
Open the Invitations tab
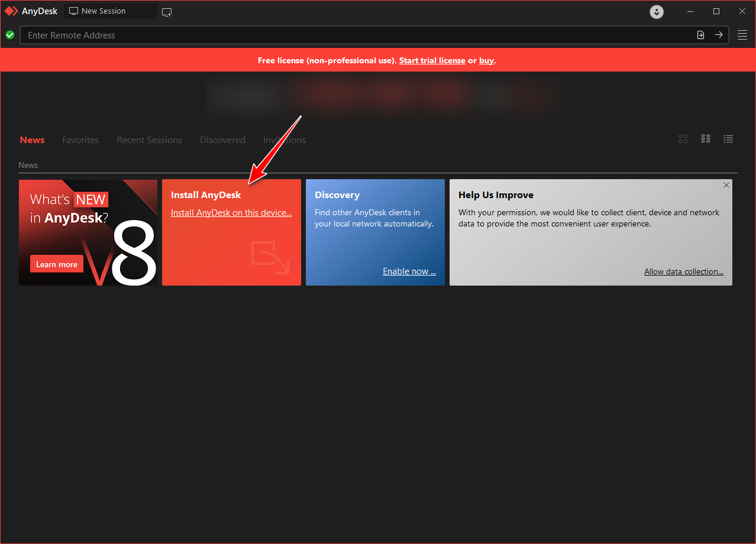coord(285,140)
